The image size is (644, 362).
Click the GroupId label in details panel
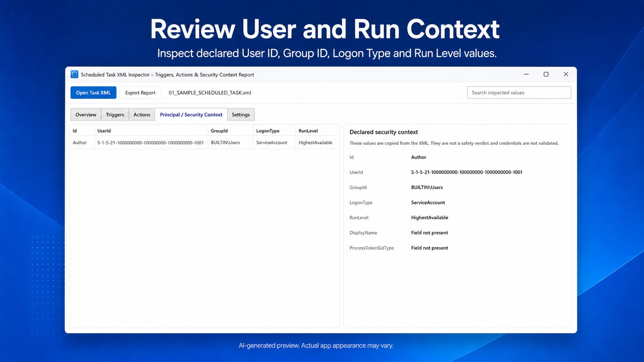pos(358,187)
